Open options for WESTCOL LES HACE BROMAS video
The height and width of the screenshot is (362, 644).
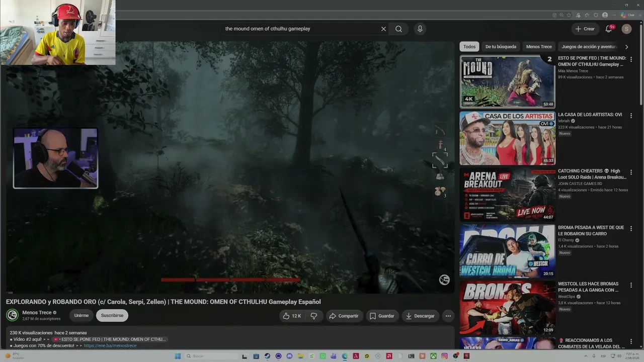631,285
